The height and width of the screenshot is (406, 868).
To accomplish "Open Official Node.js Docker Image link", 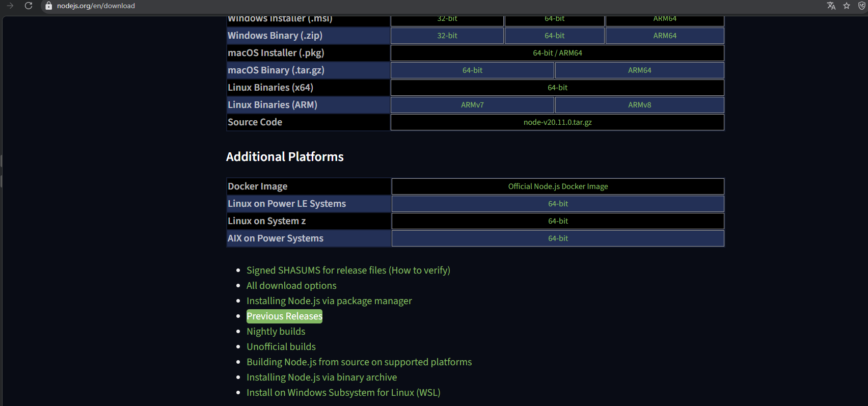I will pyautogui.click(x=558, y=186).
